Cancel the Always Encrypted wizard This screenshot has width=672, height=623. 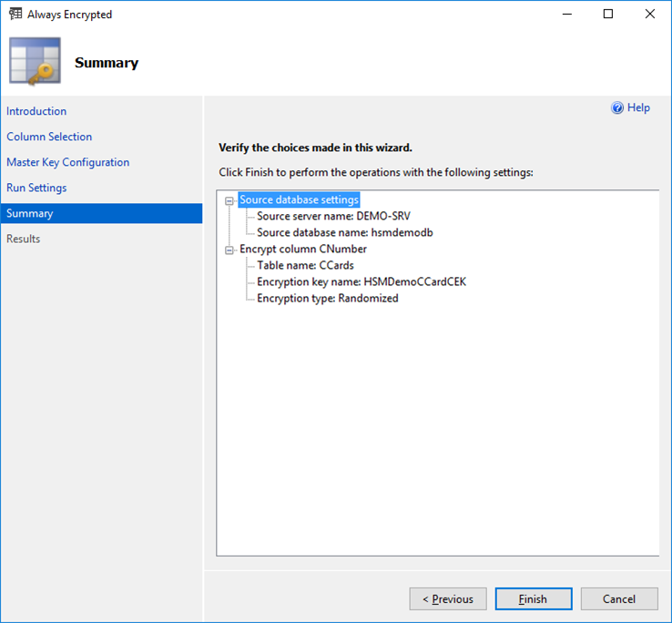[x=619, y=598]
